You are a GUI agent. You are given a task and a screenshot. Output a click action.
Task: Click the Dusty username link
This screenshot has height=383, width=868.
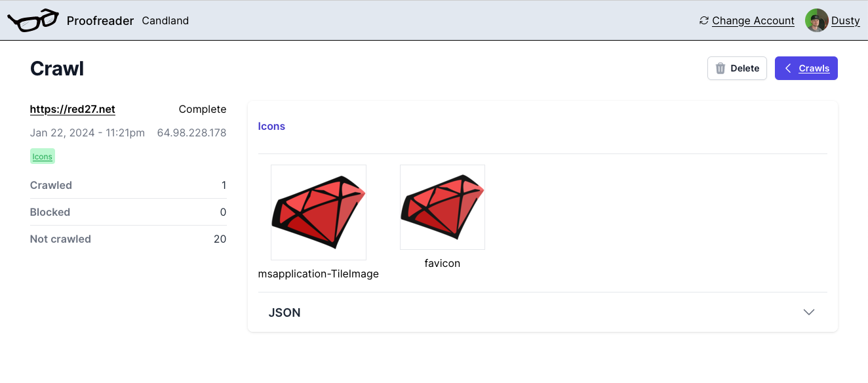click(x=845, y=21)
